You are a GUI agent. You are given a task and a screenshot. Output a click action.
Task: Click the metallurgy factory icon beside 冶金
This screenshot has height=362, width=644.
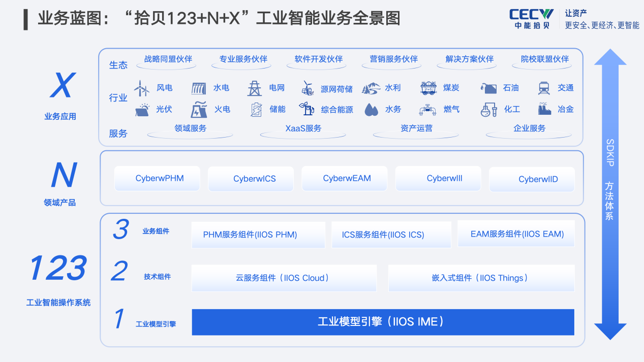[x=544, y=109]
